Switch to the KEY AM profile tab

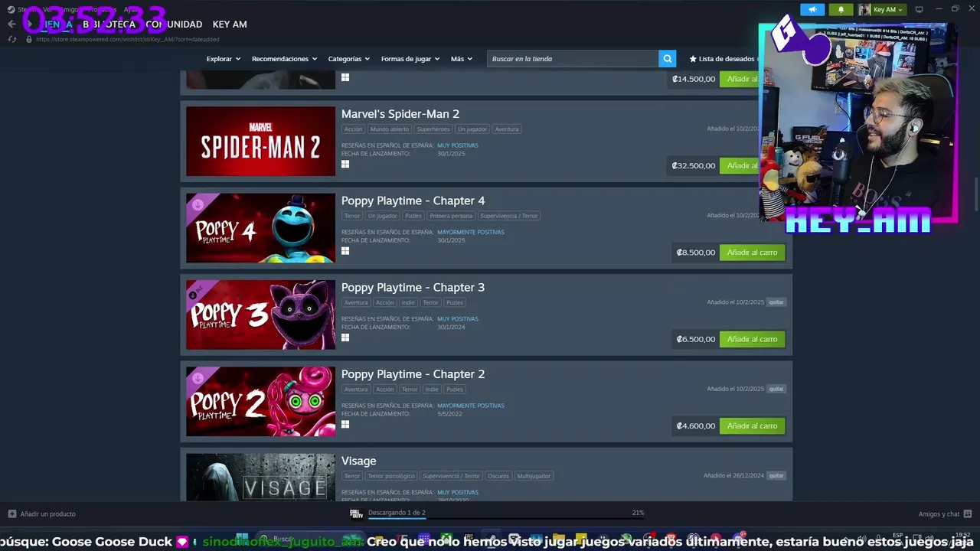[230, 24]
